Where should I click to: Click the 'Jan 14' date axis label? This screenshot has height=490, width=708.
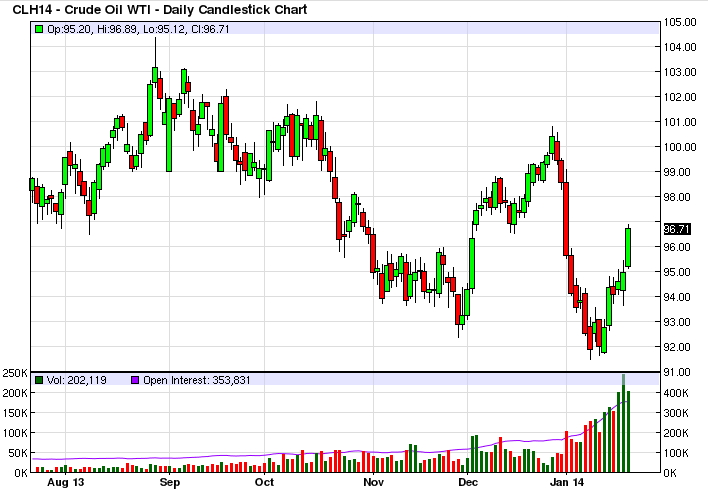click(x=567, y=482)
